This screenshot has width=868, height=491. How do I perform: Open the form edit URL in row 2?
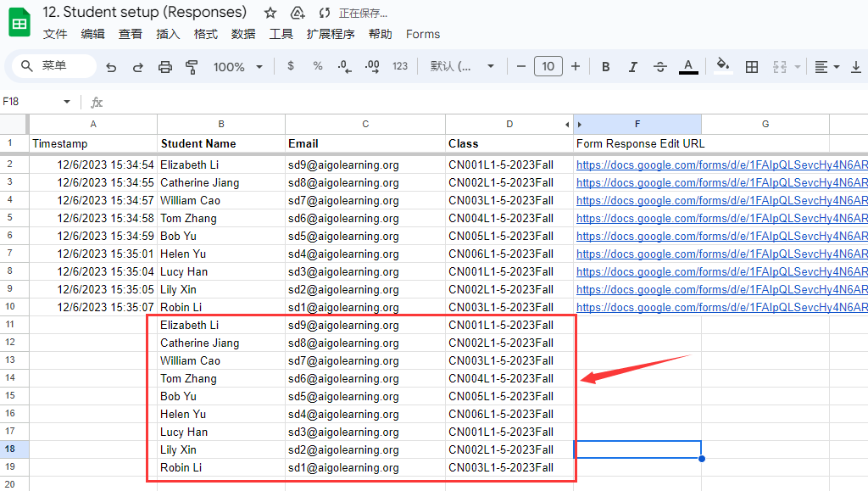click(721, 165)
